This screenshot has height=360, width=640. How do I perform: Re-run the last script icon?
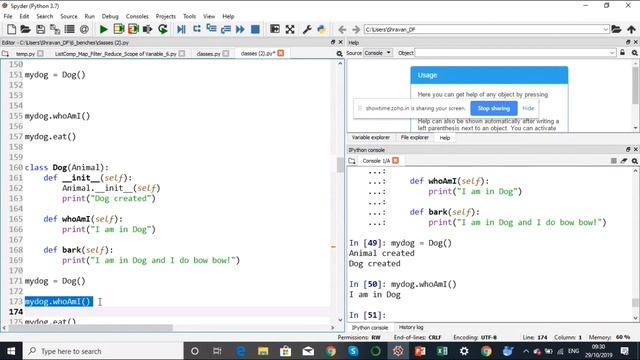[162, 29]
